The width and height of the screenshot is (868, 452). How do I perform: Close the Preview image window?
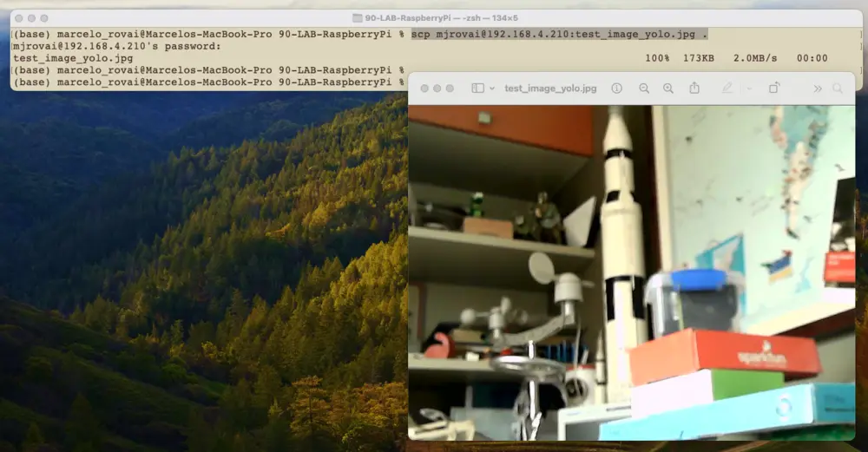coord(424,88)
